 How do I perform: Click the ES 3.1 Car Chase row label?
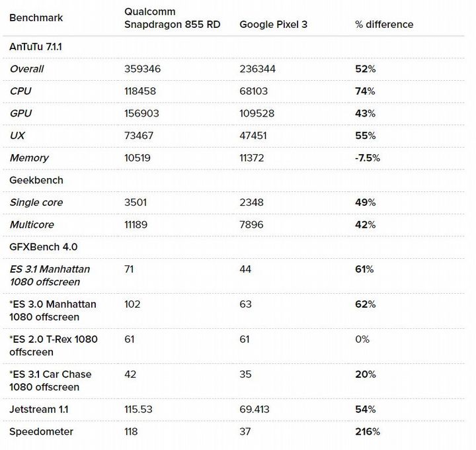pos(50,381)
